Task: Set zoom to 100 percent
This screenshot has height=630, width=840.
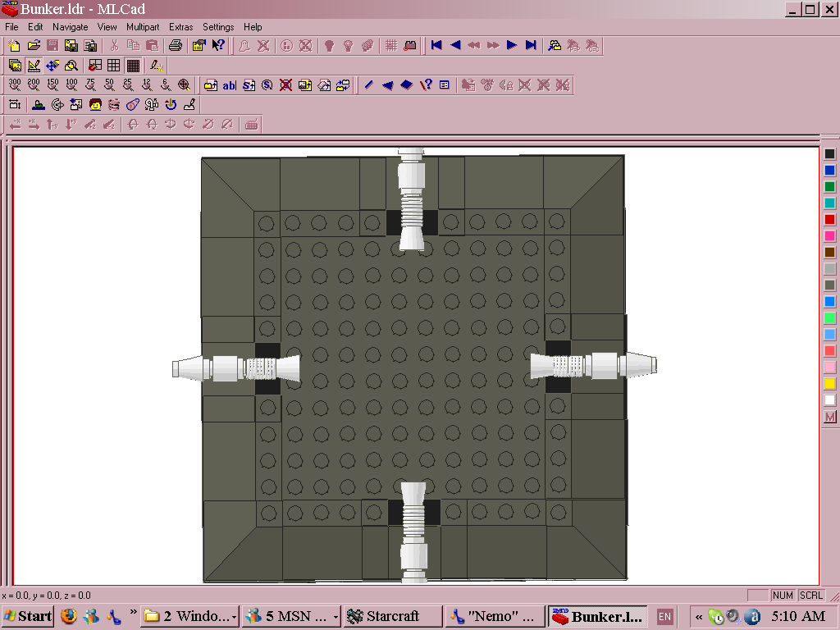Action: 71,84
